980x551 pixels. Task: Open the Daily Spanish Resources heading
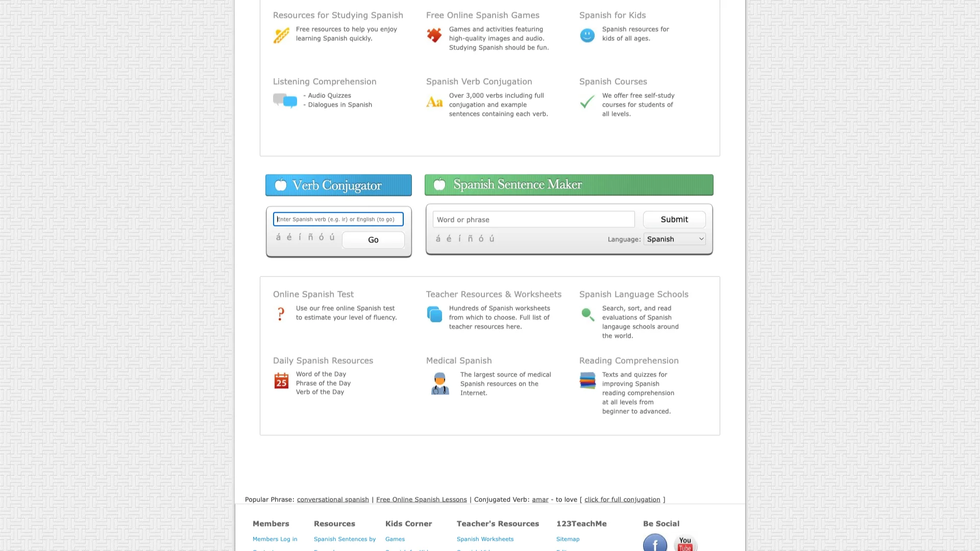323,361
